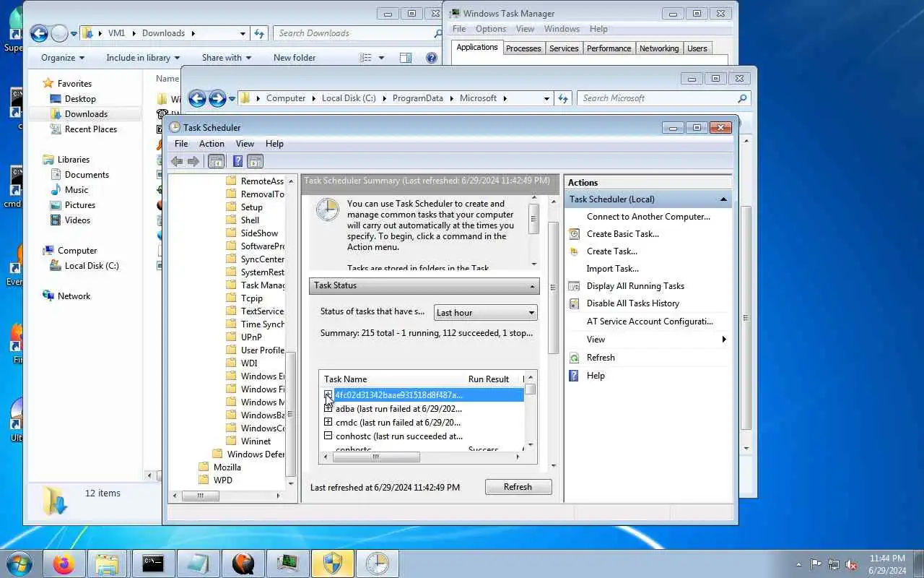Switch to the shield-icon taskbar program
This screenshot has height=578, width=924.
click(331, 564)
